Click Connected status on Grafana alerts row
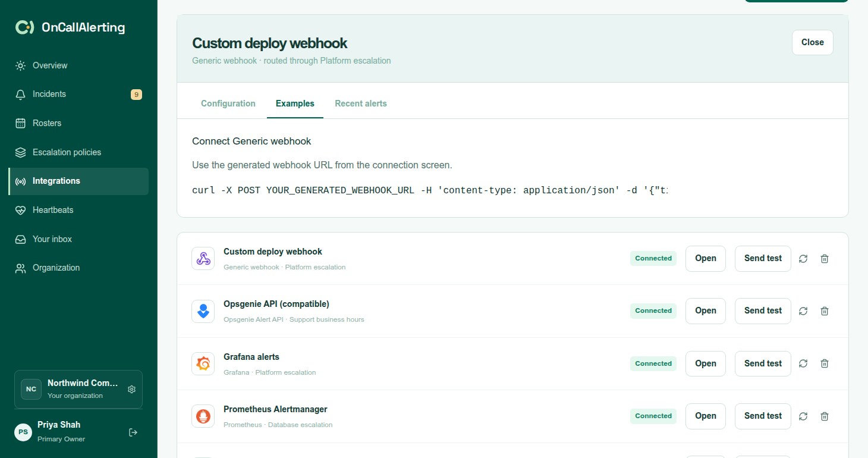Screen dimensions: 868x458 pos(653,363)
